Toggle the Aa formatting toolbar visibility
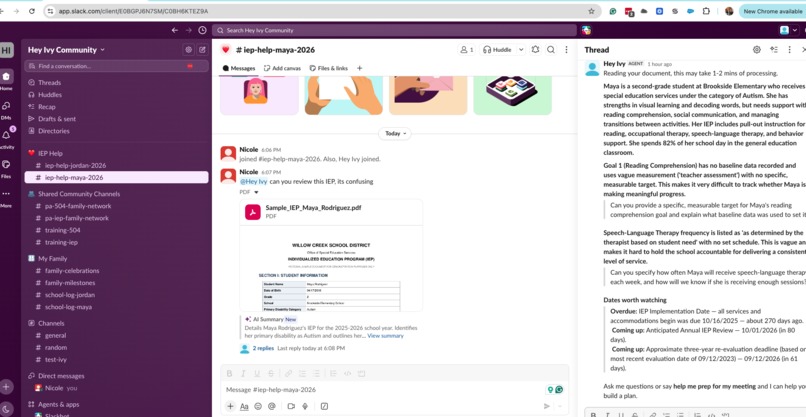The image size is (806, 417). click(x=244, y=406)
